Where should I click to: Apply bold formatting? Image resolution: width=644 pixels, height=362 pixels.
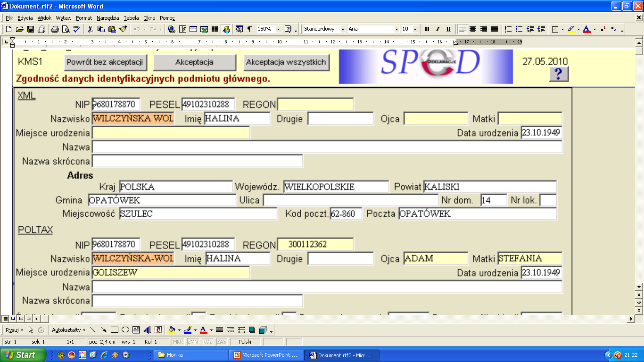(x=427, y=29)
